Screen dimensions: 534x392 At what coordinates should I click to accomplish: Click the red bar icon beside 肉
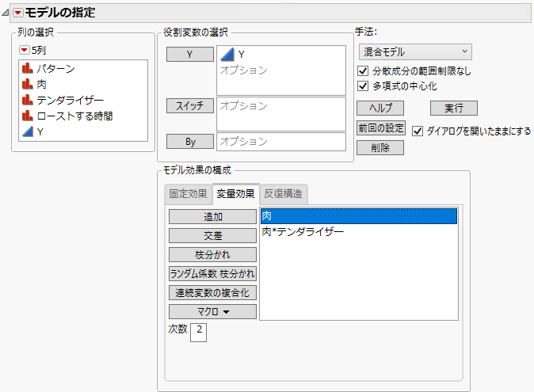coord(27,84)
